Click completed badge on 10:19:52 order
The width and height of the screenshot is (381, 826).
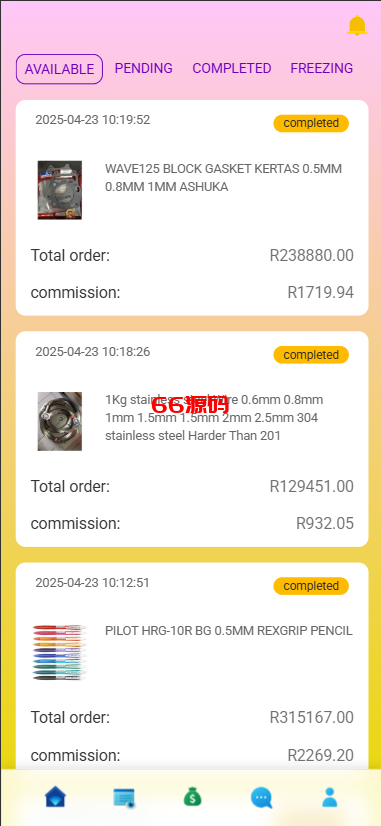pos(311,123)
